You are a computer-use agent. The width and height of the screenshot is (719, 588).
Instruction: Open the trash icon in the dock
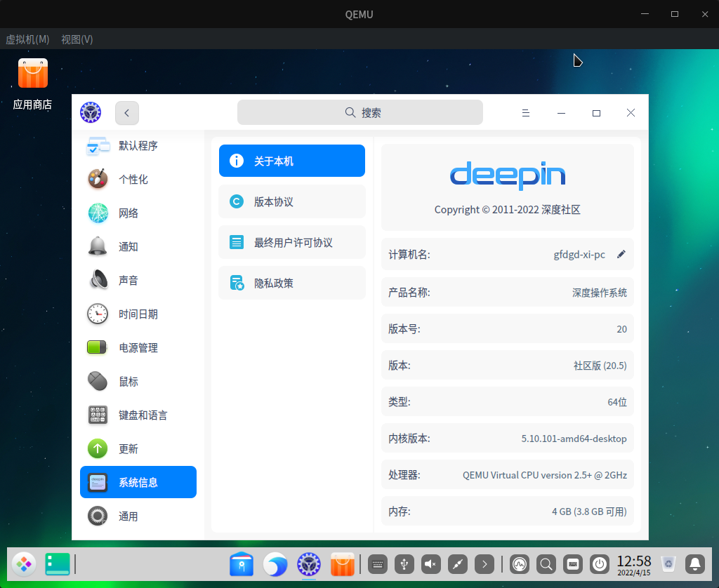pyautogui.click(x=668, y=564)
